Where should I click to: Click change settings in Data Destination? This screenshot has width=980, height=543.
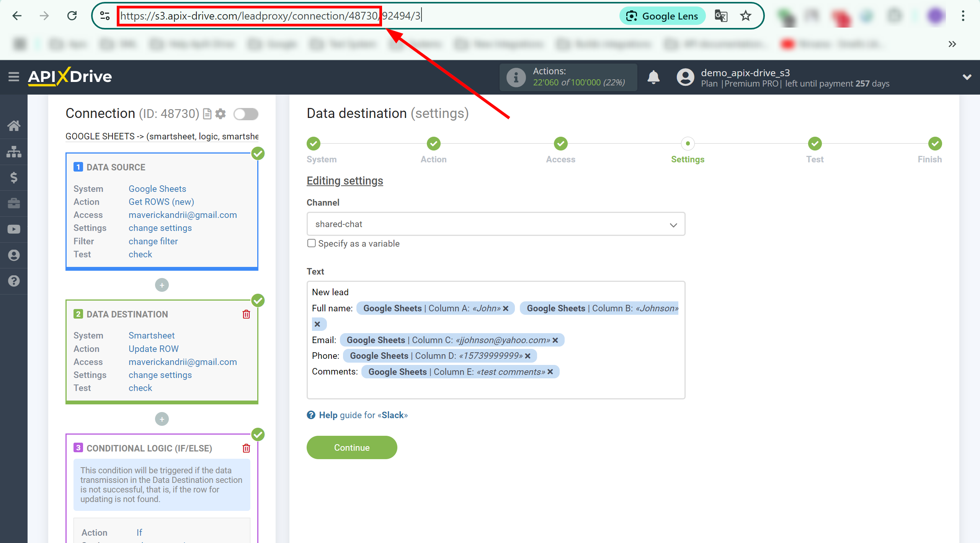click(160, 375)
